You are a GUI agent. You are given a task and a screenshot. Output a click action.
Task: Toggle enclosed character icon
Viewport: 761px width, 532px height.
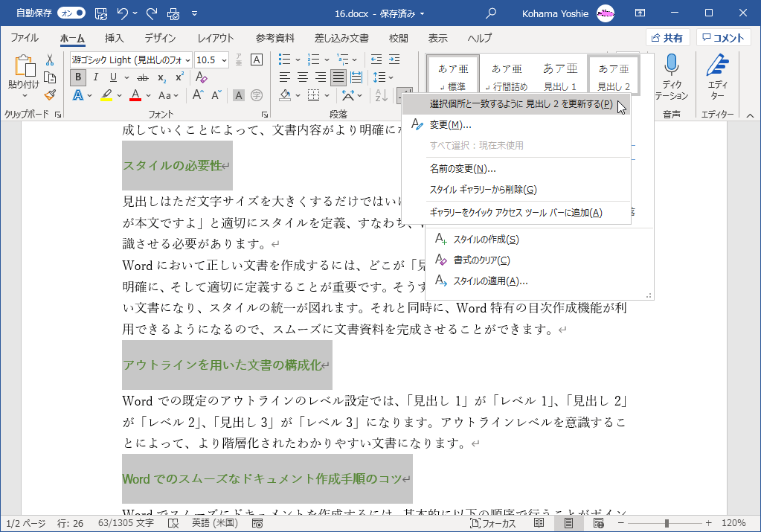coord(256,95)
